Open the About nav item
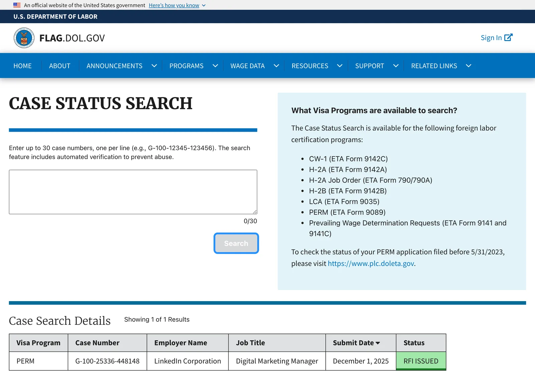The height and width of the screenshot is (392, 535). click(60, 66)
